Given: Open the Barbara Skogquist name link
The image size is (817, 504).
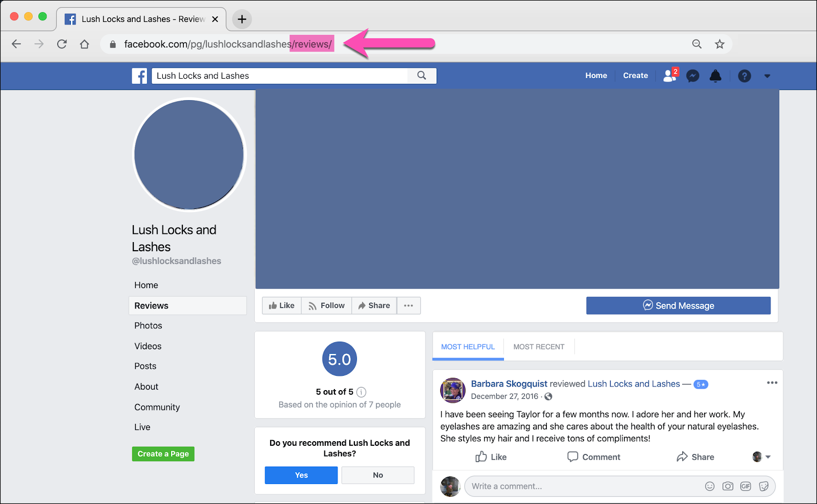Looking at the screenshot, I should [x=509, y=383].
